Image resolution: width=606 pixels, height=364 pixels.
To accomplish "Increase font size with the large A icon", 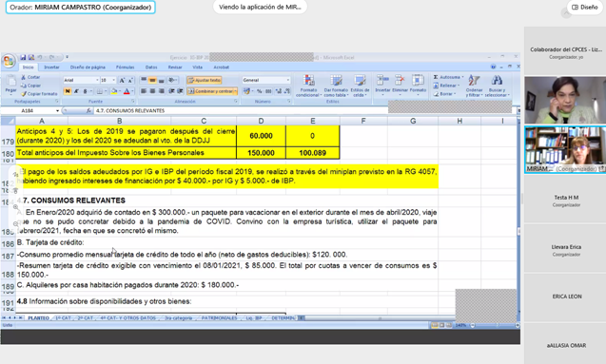I will [122, 80].
